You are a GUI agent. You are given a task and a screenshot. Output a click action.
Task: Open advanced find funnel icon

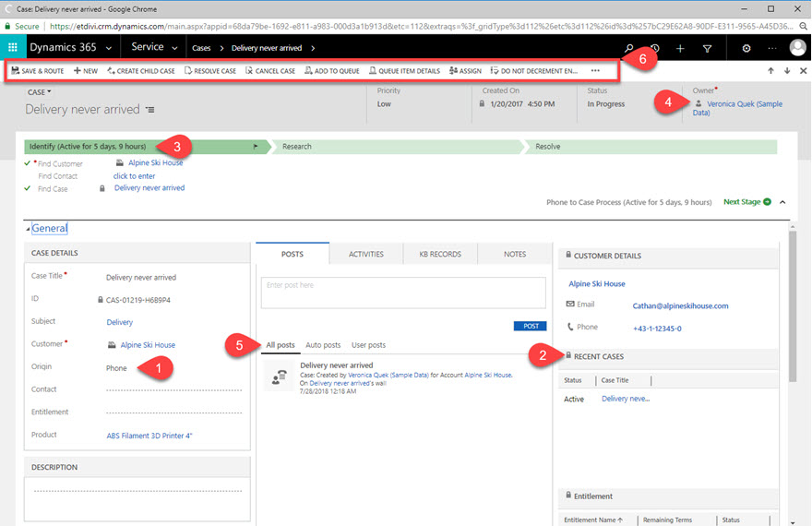707,48
